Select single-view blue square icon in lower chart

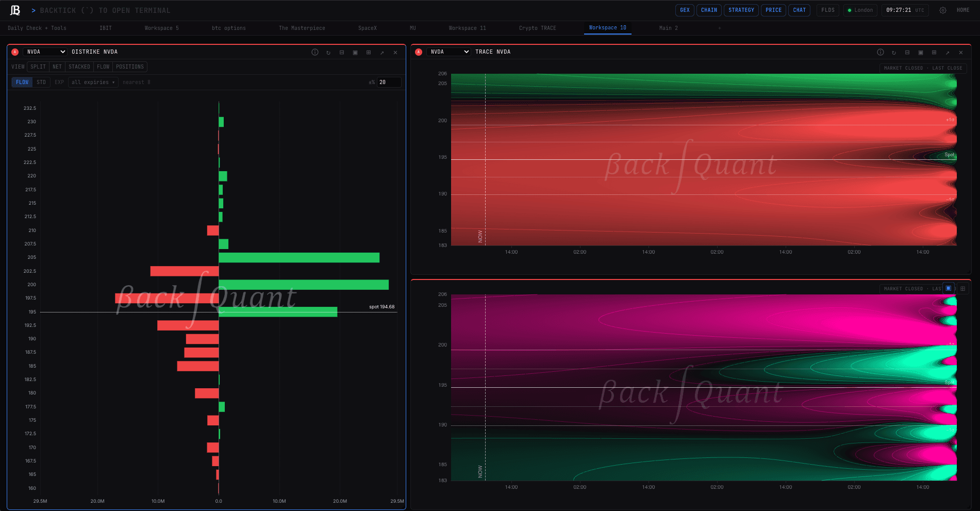click(x=949, y=288)
